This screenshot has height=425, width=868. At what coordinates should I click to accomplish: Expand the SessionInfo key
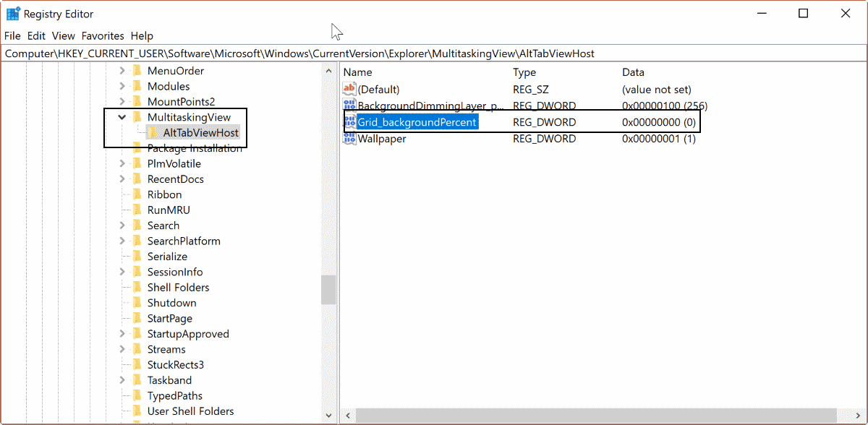pos(122,272)
